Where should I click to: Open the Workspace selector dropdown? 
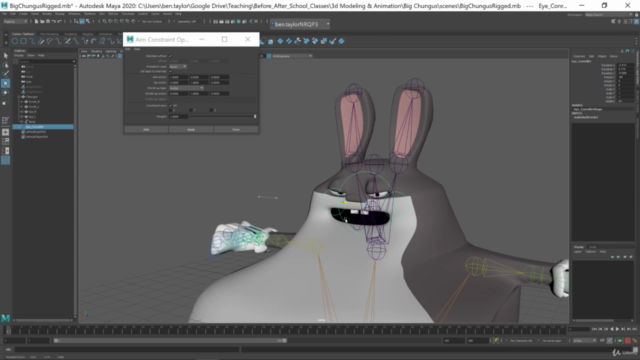(x=609, y=15)
